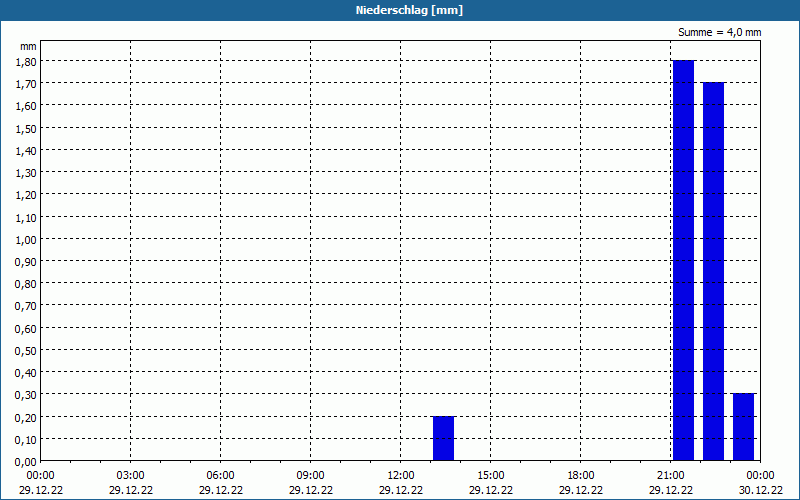Click the 18:00 time axis label

click(x=581, y=476)
